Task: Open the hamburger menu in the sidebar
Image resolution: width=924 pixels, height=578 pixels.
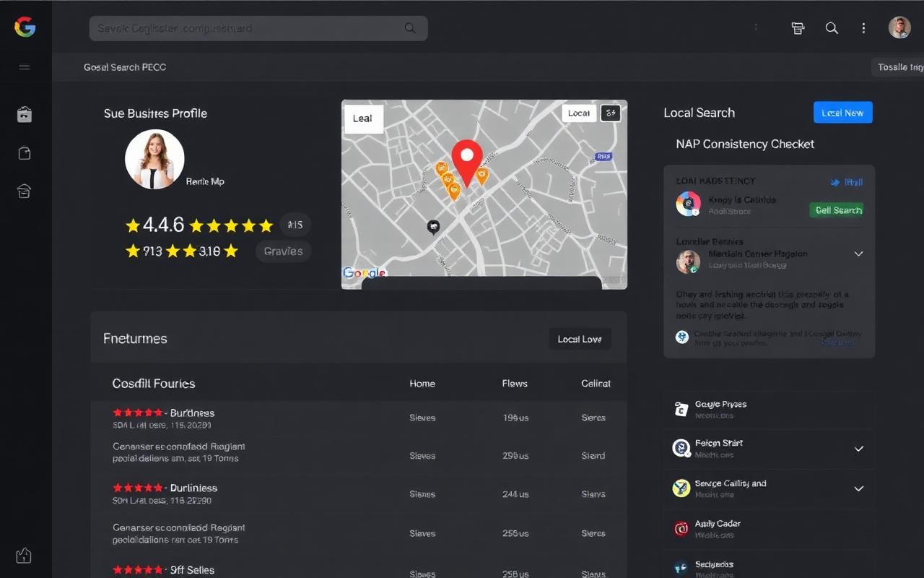Action: (25, 67)
